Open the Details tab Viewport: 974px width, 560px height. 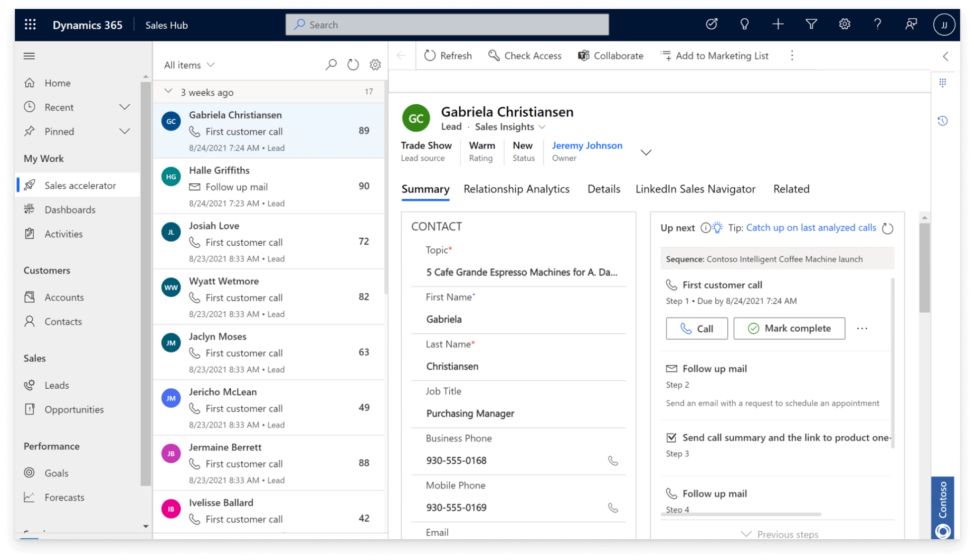coord(604,189)
